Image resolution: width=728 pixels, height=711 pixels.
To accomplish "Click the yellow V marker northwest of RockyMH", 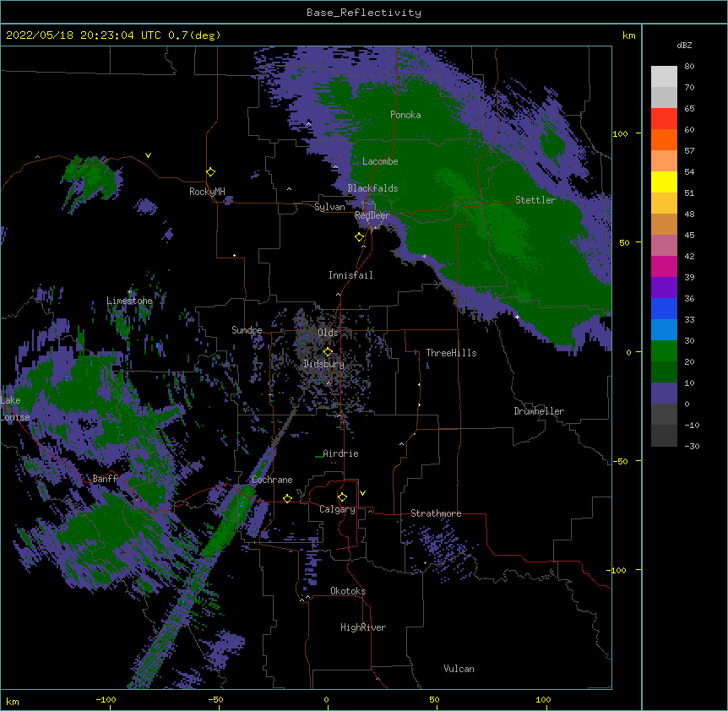I will tap(148, 155).
